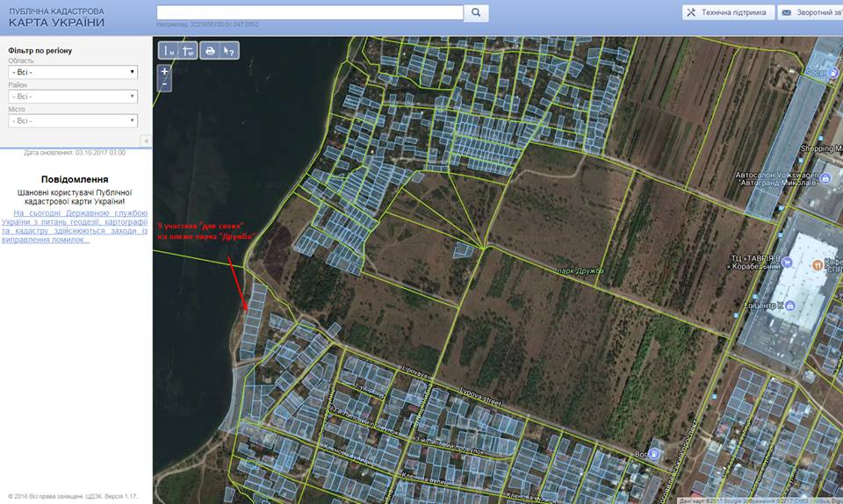Image resolution: width=843 pixels, height=504 pixels.
Task: Focus the cadastral number search field
Action: [309, 12]
